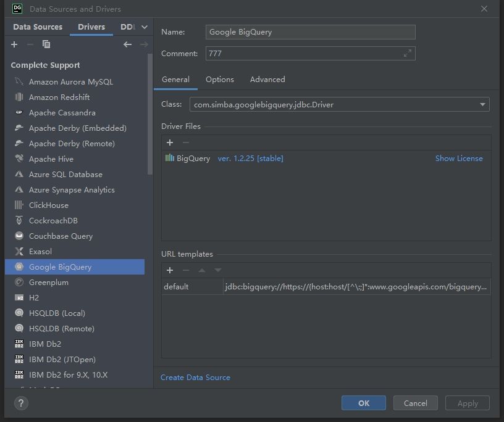Viewport: 504px width, 422px height.
Task: Open help with question mark button
Action: (x=21, y=403)
